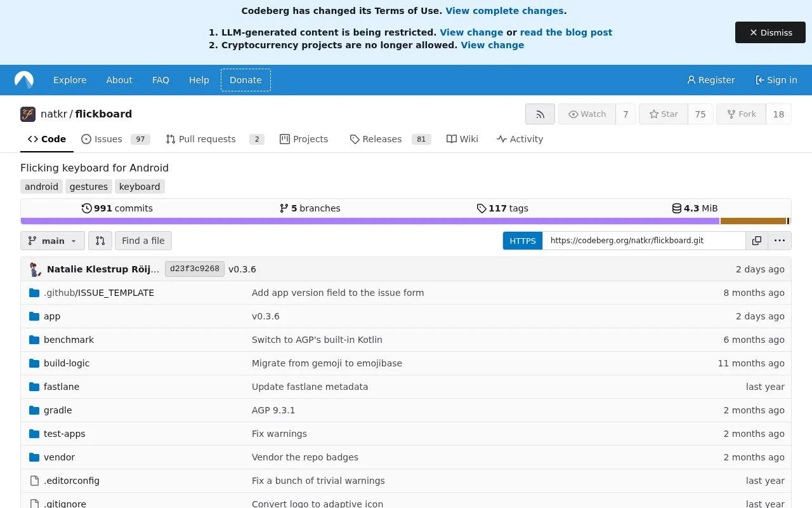
Task: Click the tags label icon
Action: click(x=481, y=208)
